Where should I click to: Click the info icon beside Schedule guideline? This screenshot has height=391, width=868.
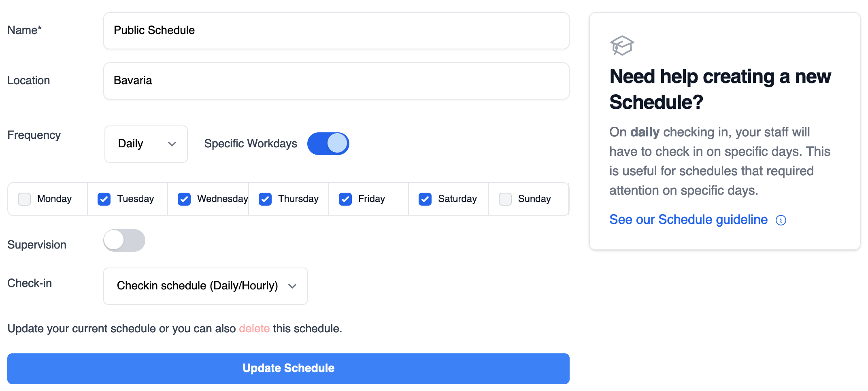coord(781,220)
